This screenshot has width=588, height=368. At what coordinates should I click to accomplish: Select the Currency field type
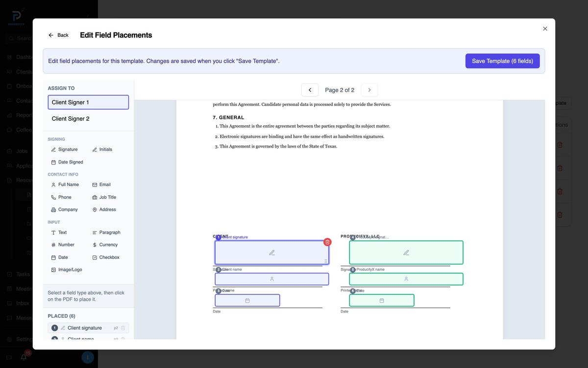point(105,245)
